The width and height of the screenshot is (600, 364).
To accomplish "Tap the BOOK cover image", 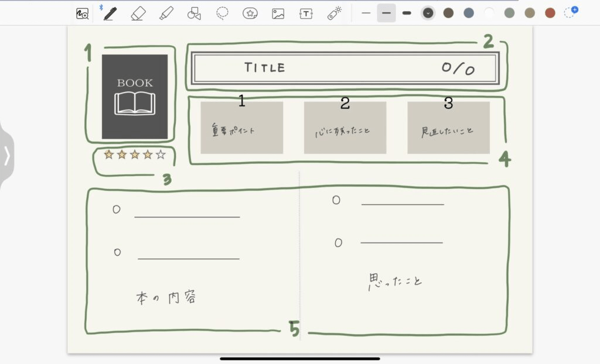I will click(135, 97).
